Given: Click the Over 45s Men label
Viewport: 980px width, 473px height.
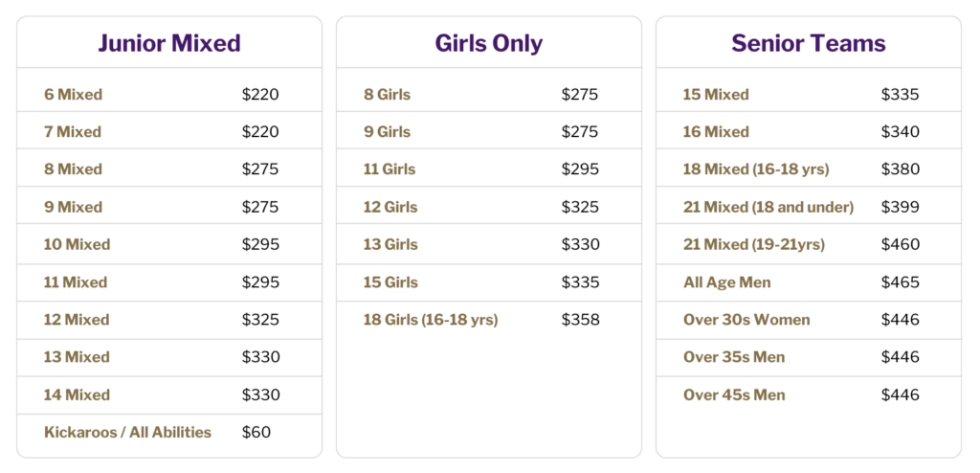Looking at the screenshot, I should [x=734, y=394].
